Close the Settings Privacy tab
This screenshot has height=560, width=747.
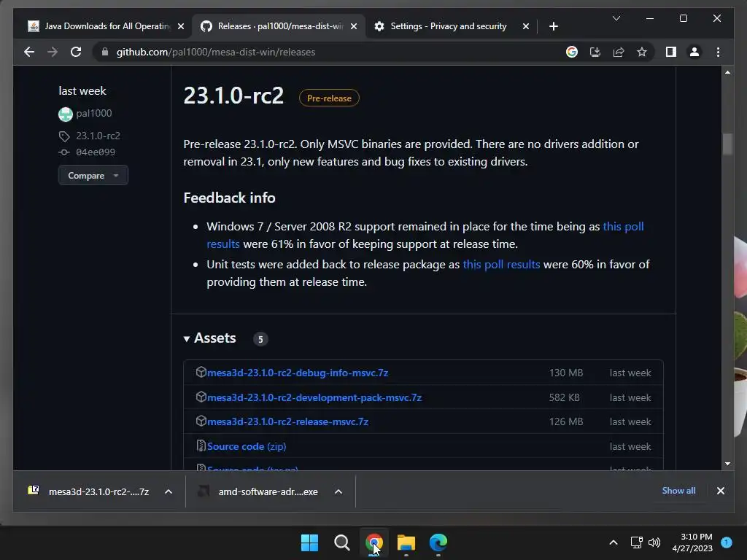[525, 26]
